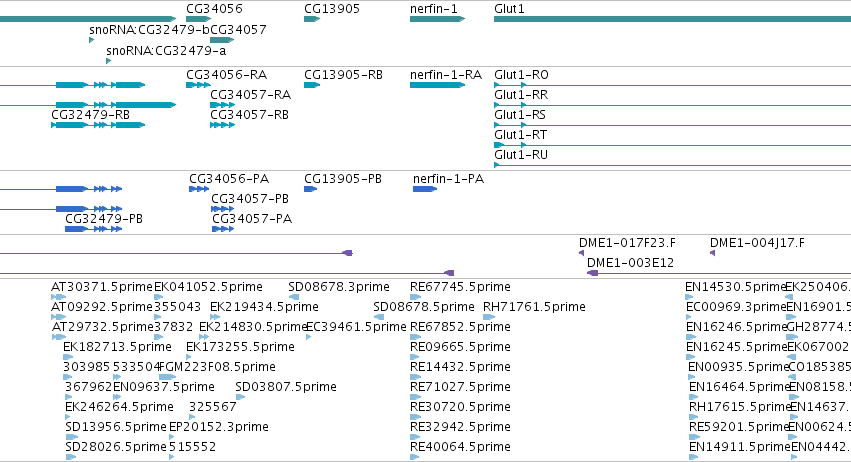Click the RE59201.5prime EST label
This screenshot has width=851, height=462.
pos(738,427)
